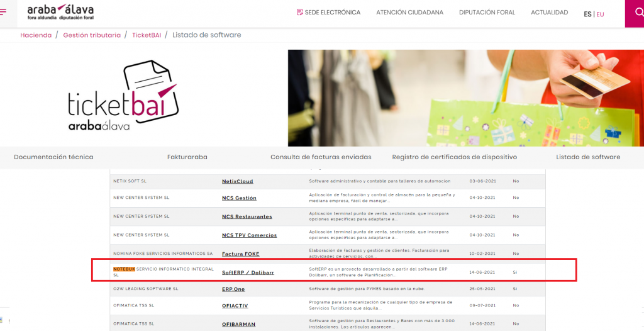
Task: Click Listado de software breadcrumb text
Action: click(206, 35)
